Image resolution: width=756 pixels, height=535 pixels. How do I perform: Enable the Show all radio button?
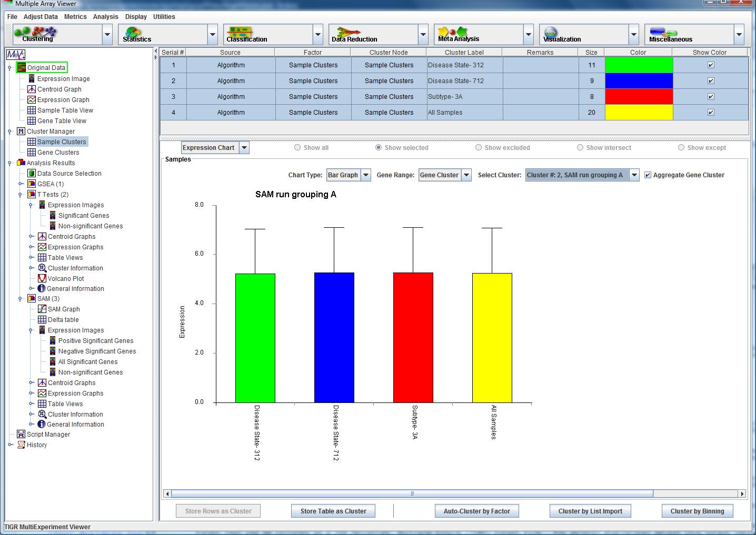(x=298, y=148)
